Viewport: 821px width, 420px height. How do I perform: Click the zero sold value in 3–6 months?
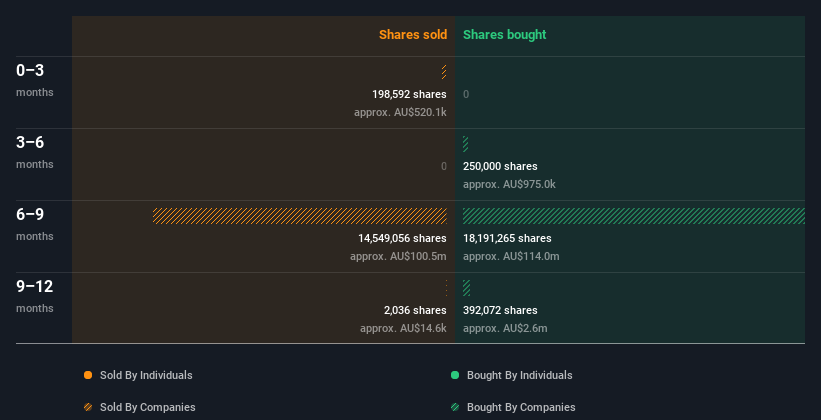pyautogui.click(x=444, y=166)
